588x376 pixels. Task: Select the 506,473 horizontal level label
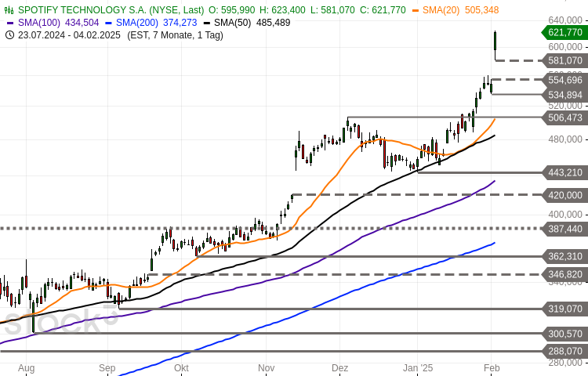point(564,117)
